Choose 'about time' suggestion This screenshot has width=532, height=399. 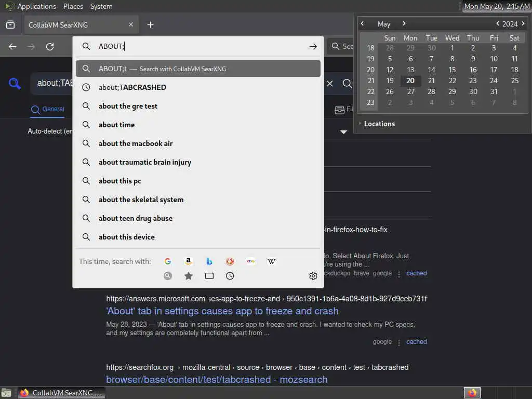point(198,125)
